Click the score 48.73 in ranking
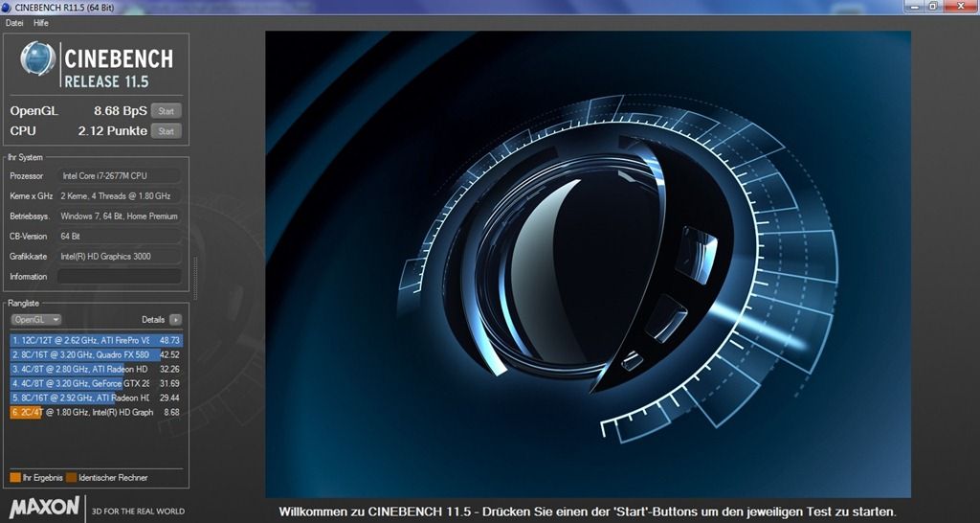 point(169,340)
